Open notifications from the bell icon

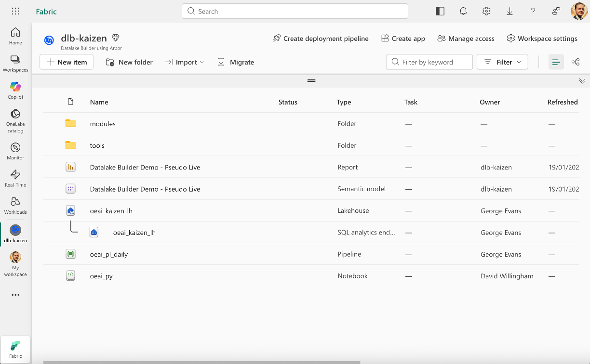pyautogui.click(x=463, y=11)
